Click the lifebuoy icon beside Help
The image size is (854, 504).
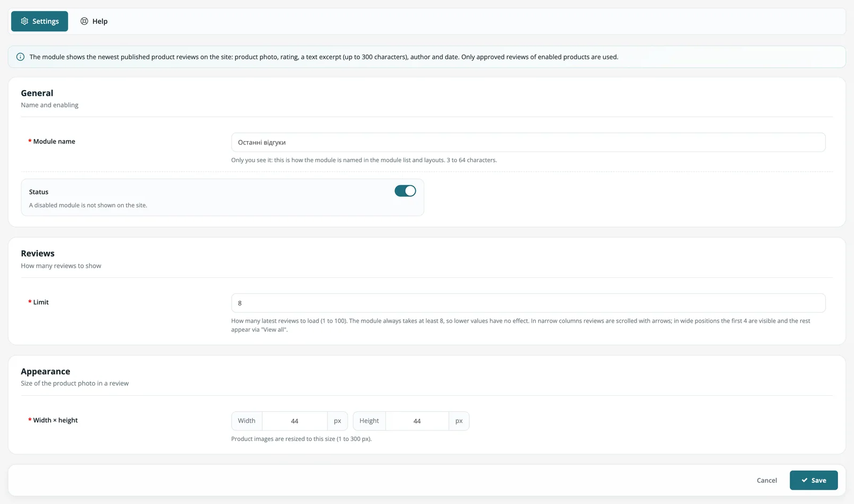(84, 21)
